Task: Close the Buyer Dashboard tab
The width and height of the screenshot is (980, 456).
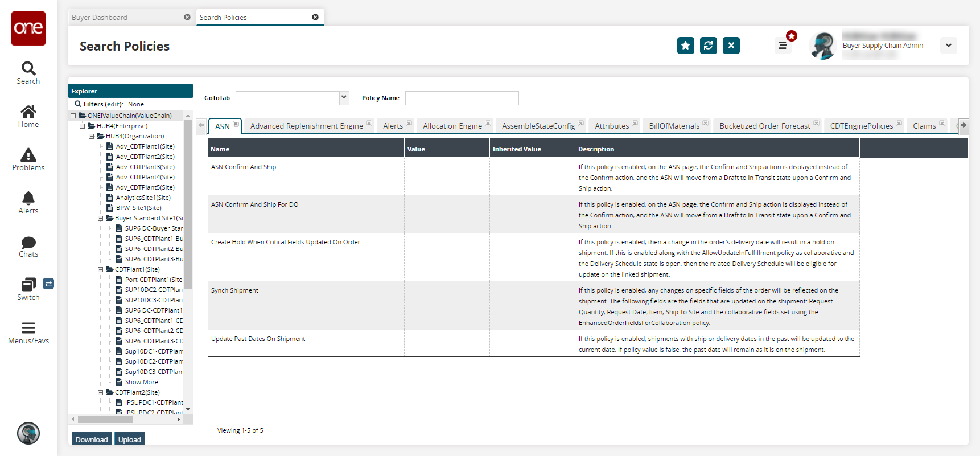Action: [x=187, y=17]
